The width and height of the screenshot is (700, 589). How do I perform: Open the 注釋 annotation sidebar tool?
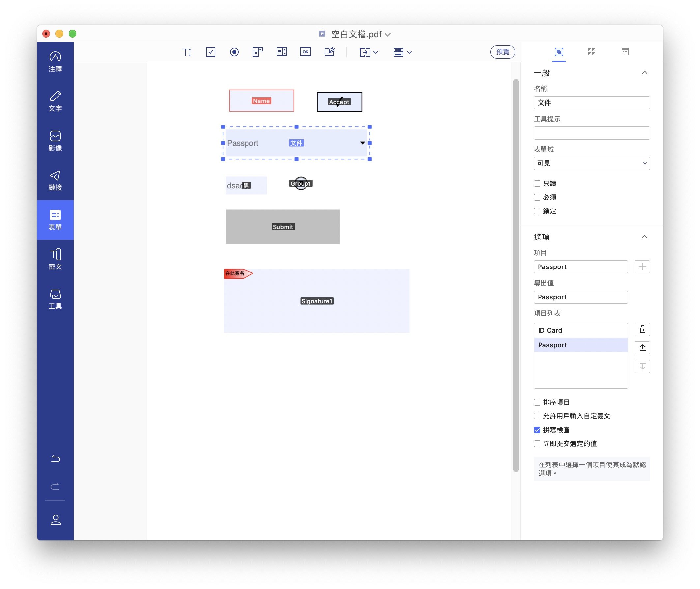[x=55, y=62]
